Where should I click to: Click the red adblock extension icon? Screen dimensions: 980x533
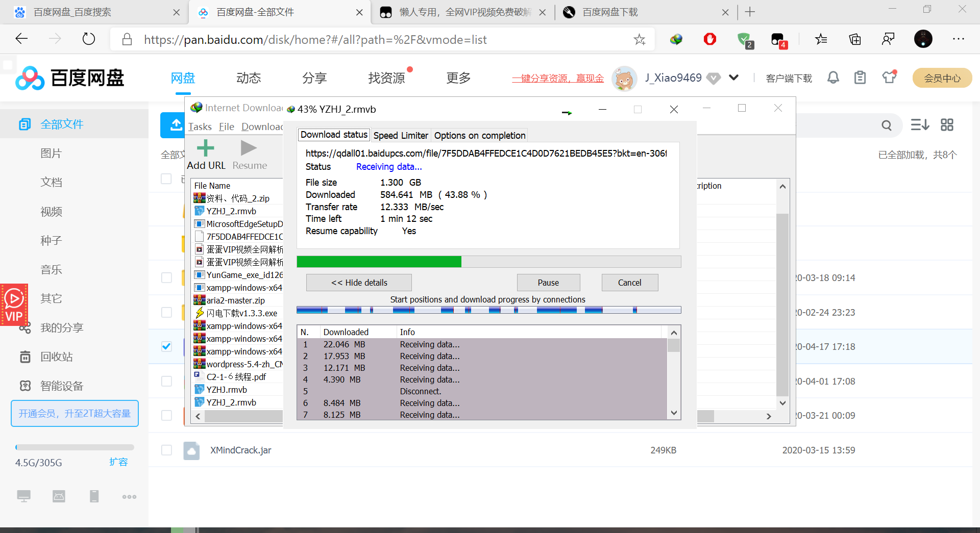click(710, 39)
